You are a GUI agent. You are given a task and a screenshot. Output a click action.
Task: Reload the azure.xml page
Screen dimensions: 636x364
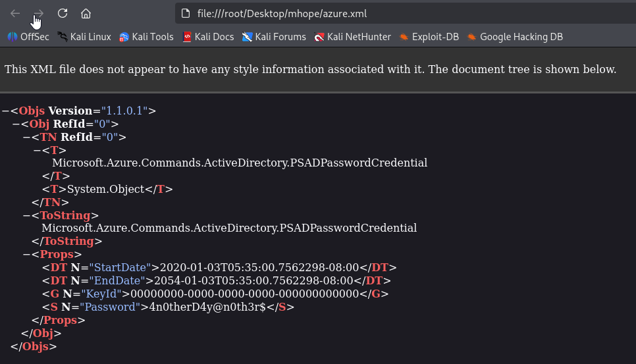(x=63, y=13)
